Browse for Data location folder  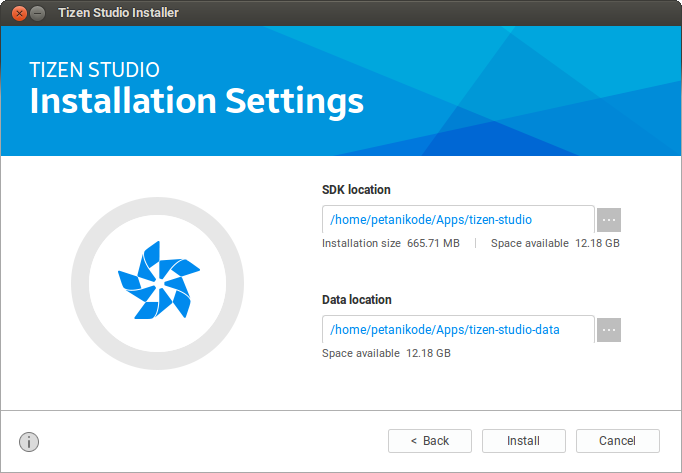tap(609, 330)
